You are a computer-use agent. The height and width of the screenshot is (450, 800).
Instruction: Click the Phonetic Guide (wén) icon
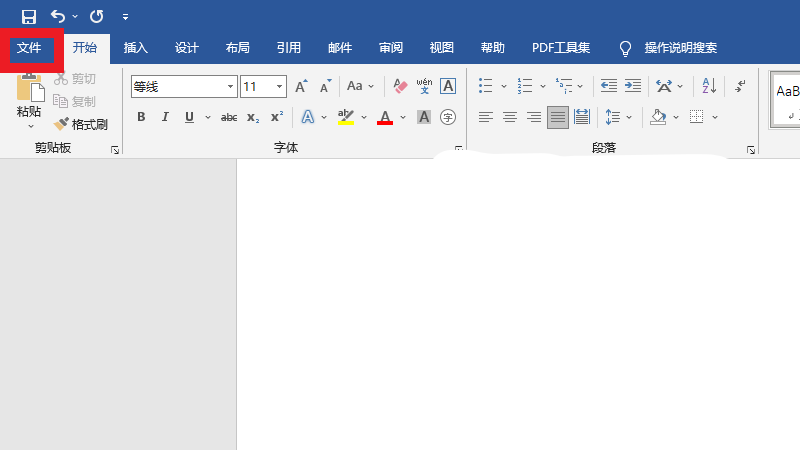pos(424,86)
